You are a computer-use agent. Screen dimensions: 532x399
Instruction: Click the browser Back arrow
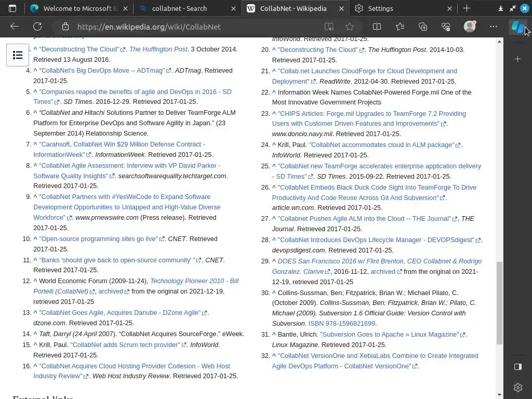(x=14, y=26)
